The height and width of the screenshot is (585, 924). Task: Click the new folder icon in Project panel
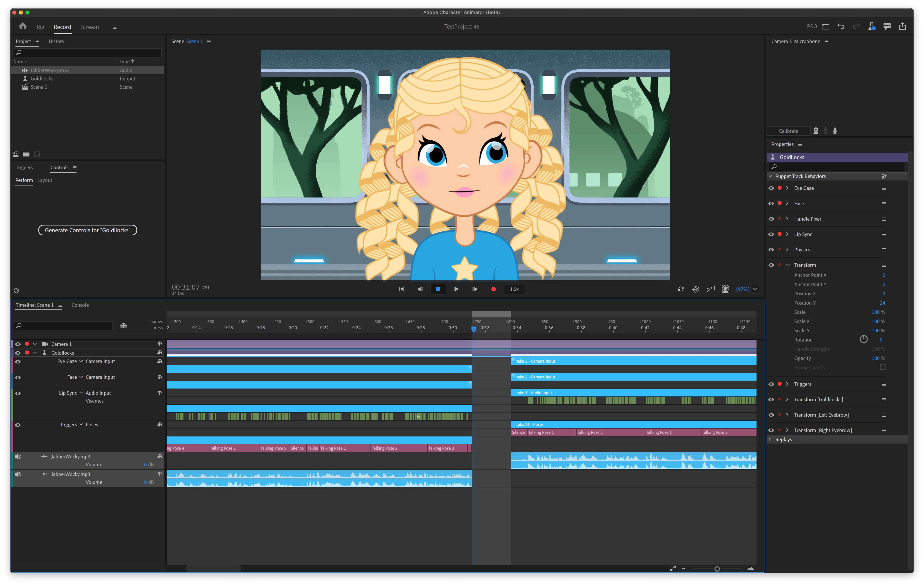tap(26, 154)
